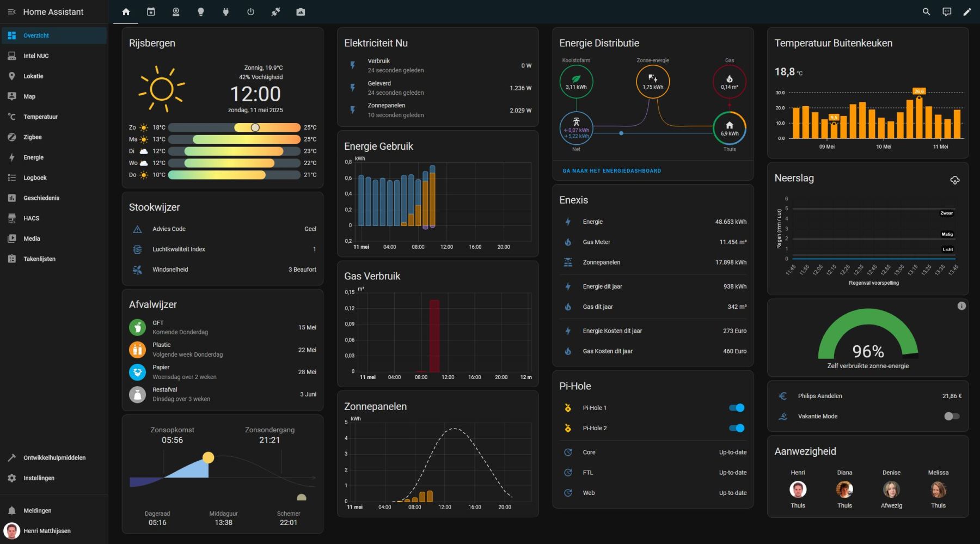Click the sun marker on Zondag forecast bar

[255, 127]
